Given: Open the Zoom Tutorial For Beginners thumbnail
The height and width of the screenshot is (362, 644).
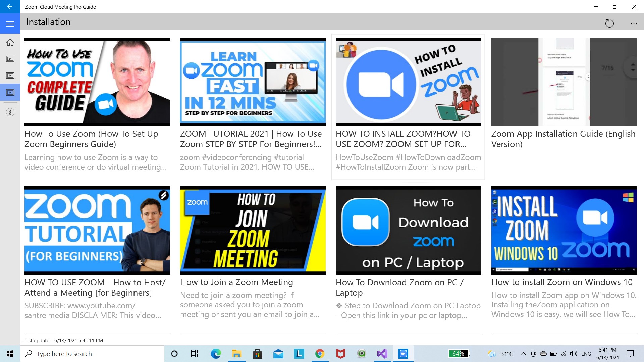Looking at the screenshot, I should click(97, 230).
